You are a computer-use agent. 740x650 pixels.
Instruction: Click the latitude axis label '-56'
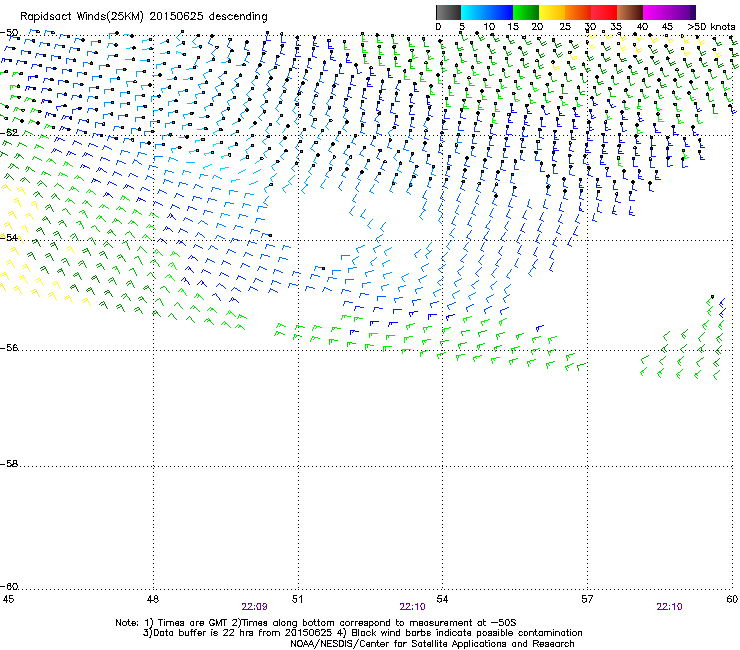(x=9, y=347)
